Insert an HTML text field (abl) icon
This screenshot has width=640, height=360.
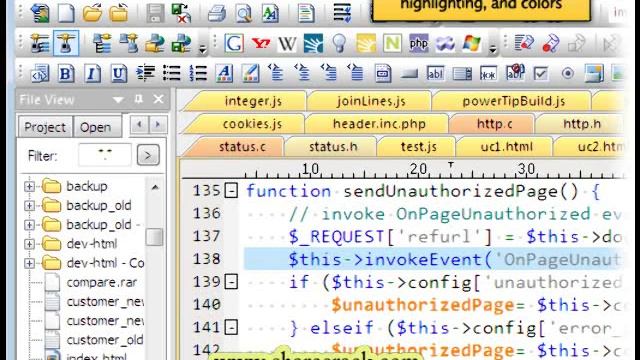click(x=435, y=73)
